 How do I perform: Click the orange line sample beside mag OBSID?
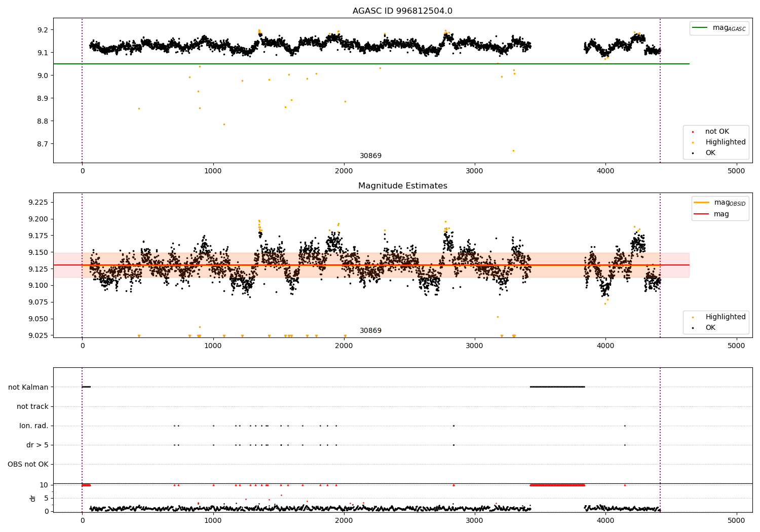click(702, 203)
